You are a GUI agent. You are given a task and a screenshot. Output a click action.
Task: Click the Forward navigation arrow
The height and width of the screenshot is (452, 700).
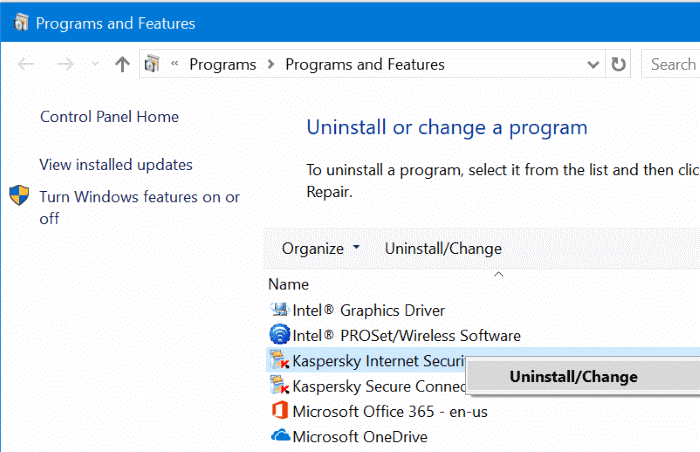(65, 65)
